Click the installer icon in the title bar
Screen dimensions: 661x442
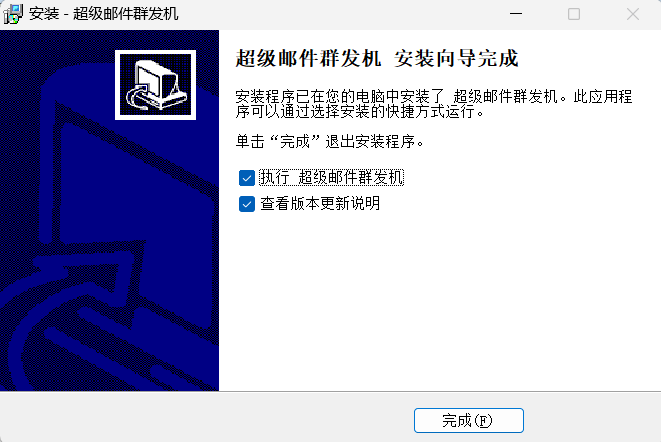point(13,14)
